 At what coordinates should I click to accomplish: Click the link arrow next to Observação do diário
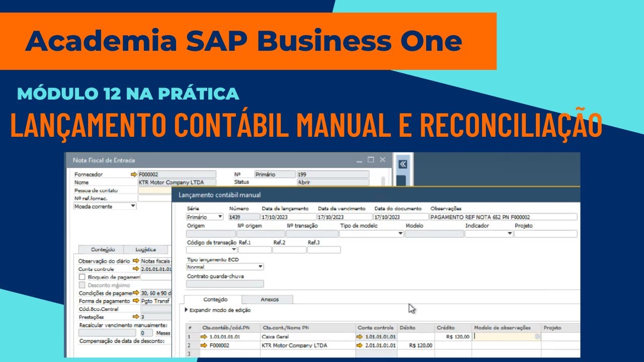point(135,261)
